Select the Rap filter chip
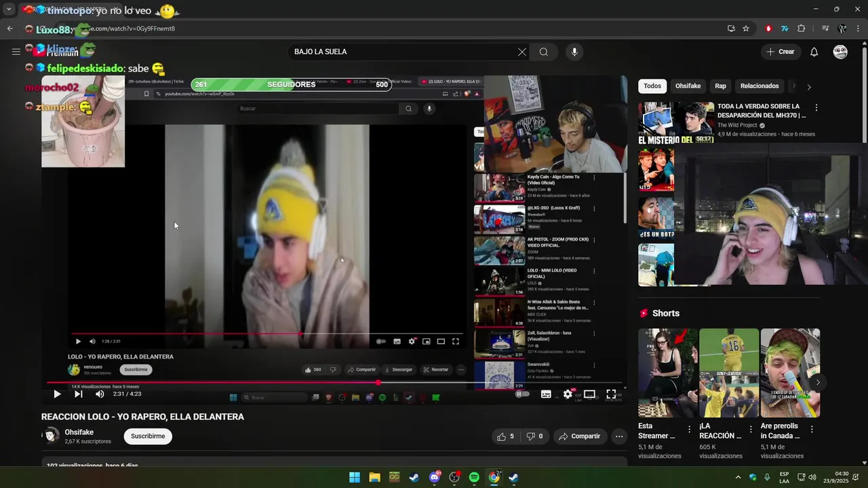This screenshot has width=868, height=488. pos(720,86)
